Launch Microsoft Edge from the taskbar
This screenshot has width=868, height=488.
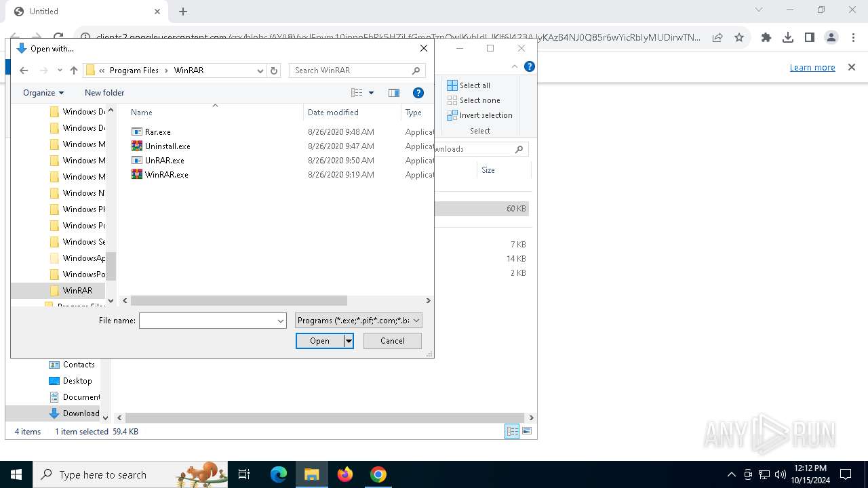[x=279, y=474]
